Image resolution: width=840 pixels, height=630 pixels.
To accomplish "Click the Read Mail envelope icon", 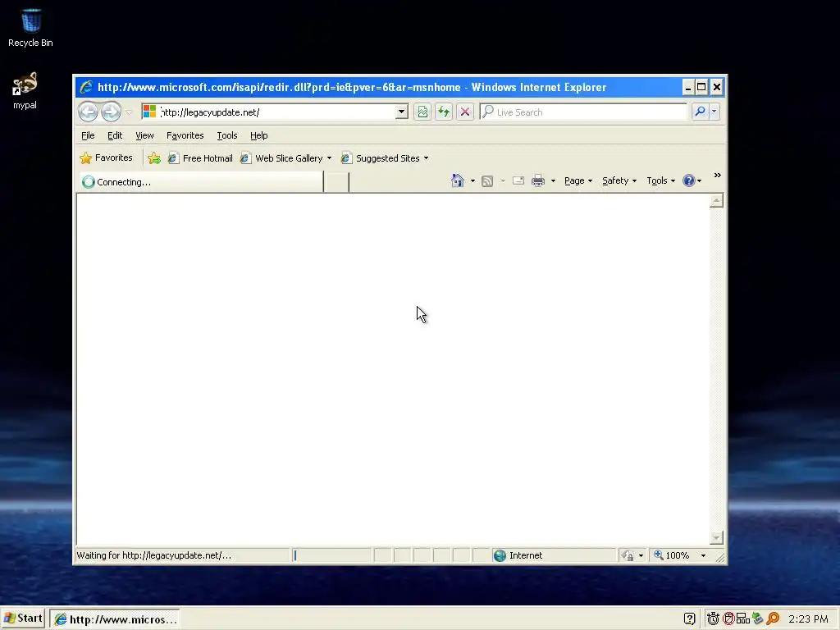I will click(x=518, y=180).
